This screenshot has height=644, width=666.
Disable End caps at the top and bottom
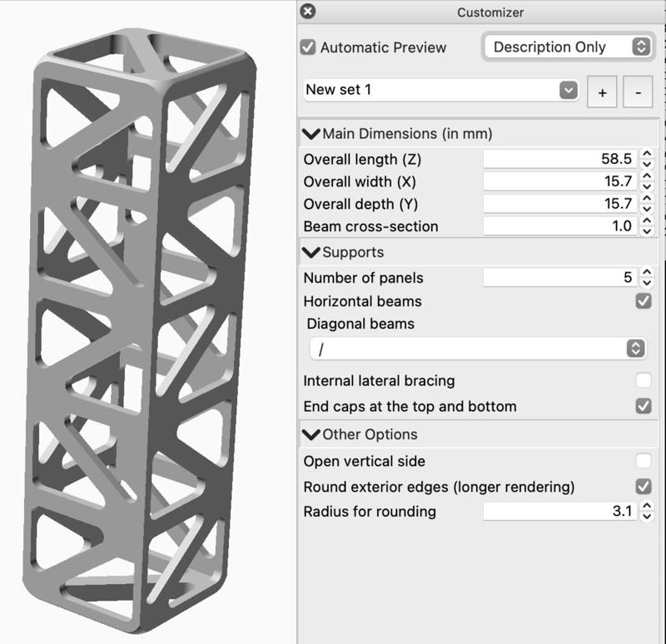642,406
